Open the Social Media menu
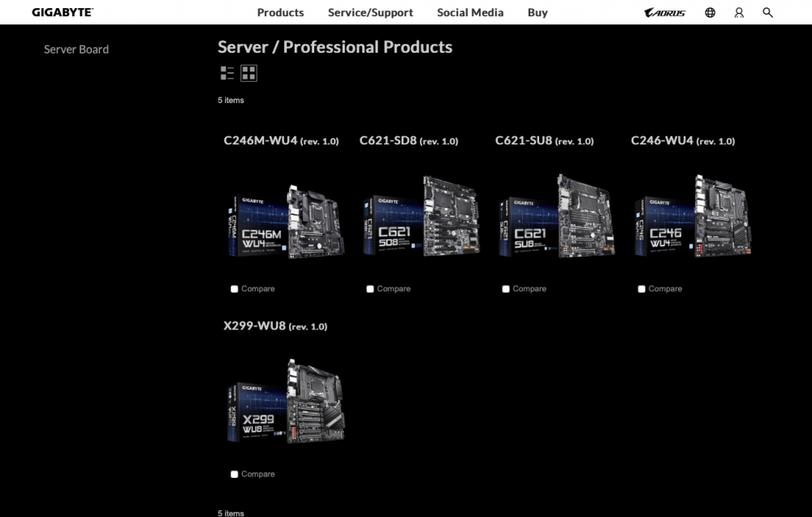 point(470,12)
